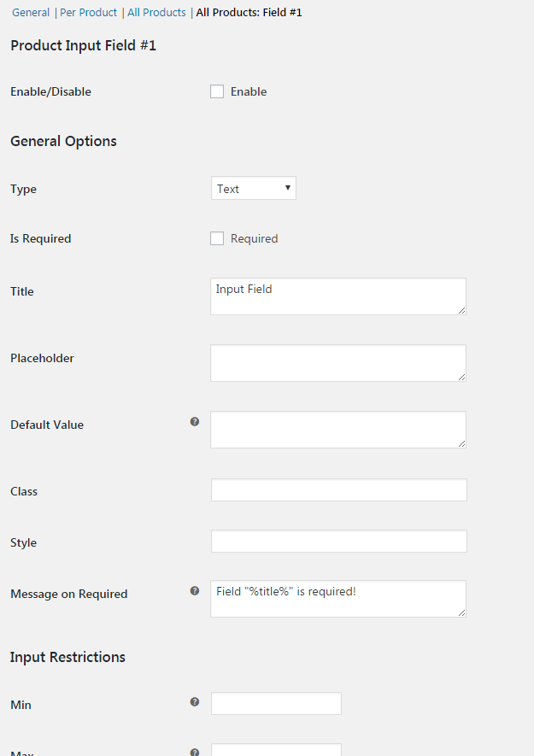Click help icon next to Max
Screen dimensions: 534x756
[x=195, y=752]
